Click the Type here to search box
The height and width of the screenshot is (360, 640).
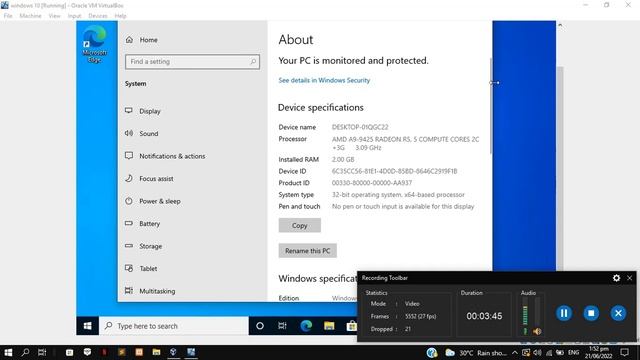(x=174, y=326)
